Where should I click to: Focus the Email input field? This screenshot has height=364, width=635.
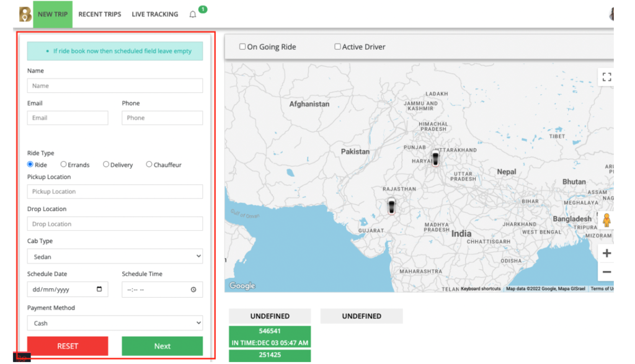tap(68, 118)
